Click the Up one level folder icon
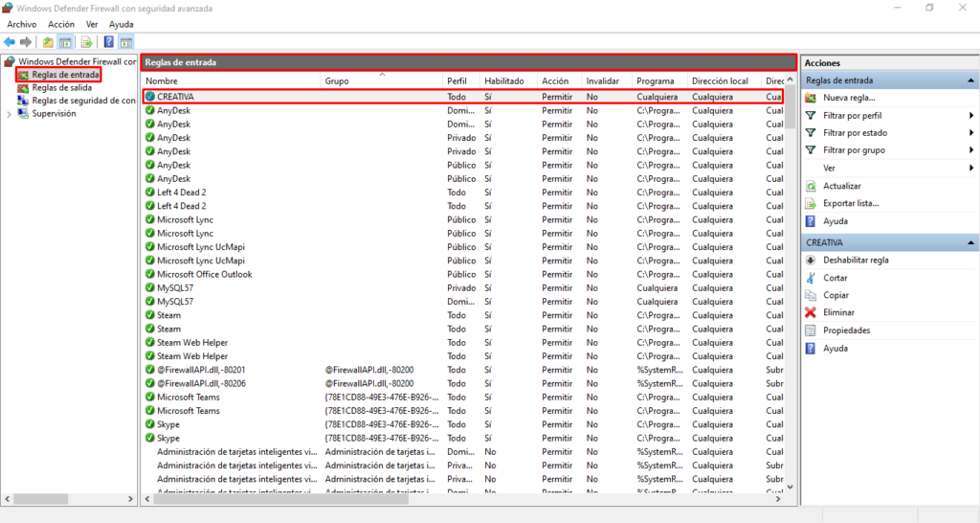The image size is (980, 523). pos(48,42)
